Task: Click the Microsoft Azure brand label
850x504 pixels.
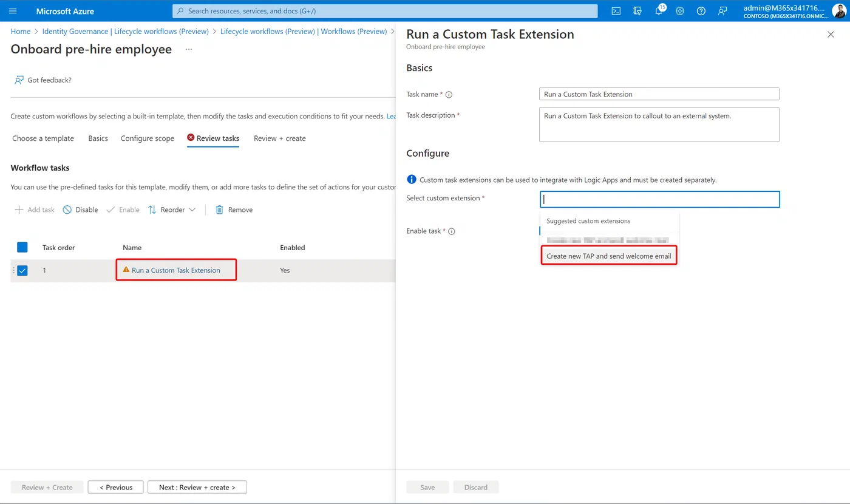Action: click(65, 11)
